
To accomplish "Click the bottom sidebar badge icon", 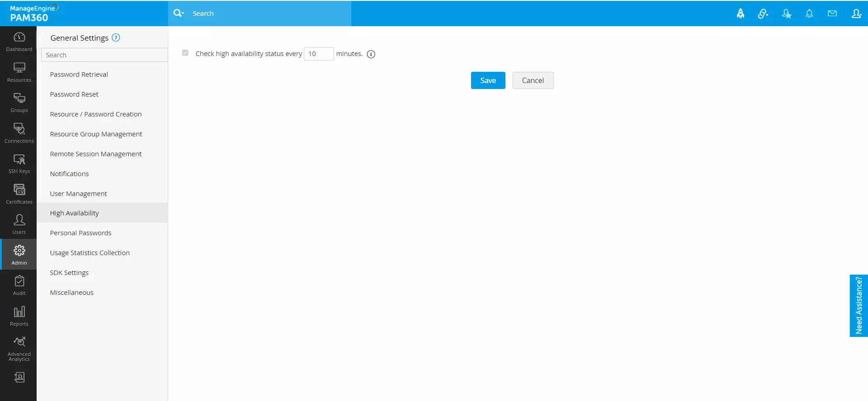I will pos(19,377).
